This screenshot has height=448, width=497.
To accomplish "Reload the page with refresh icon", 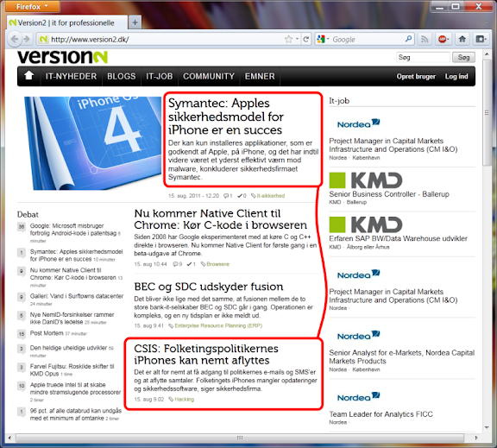I will pos(306,40).
